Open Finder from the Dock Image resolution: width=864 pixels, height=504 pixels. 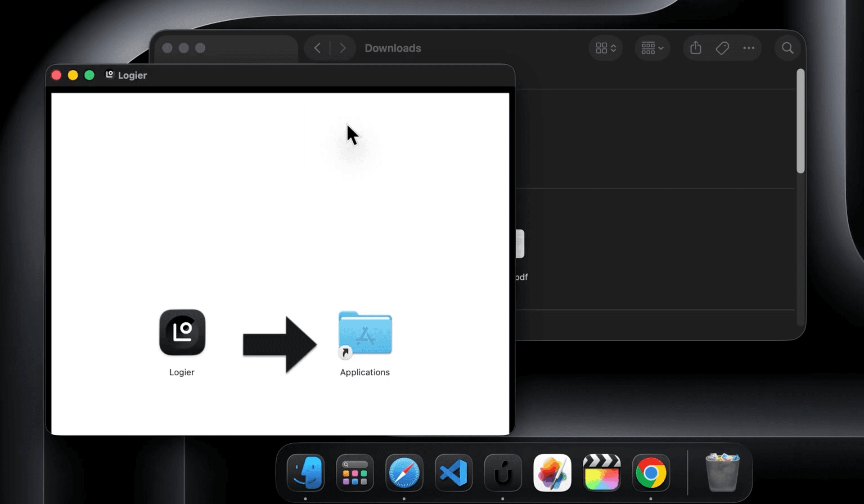(x=306, y=473)
